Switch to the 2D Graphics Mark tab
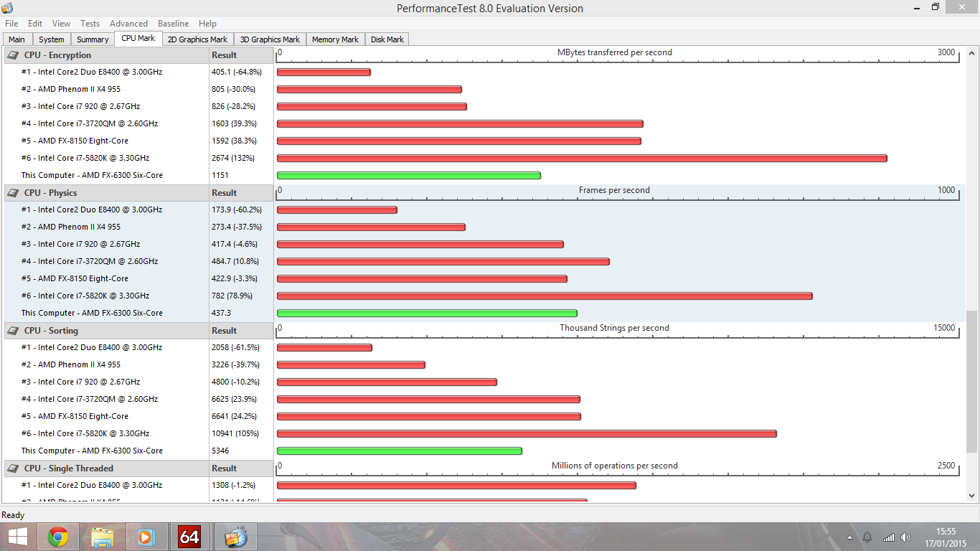This screenshot has height=551, width=980. point(197,39)
